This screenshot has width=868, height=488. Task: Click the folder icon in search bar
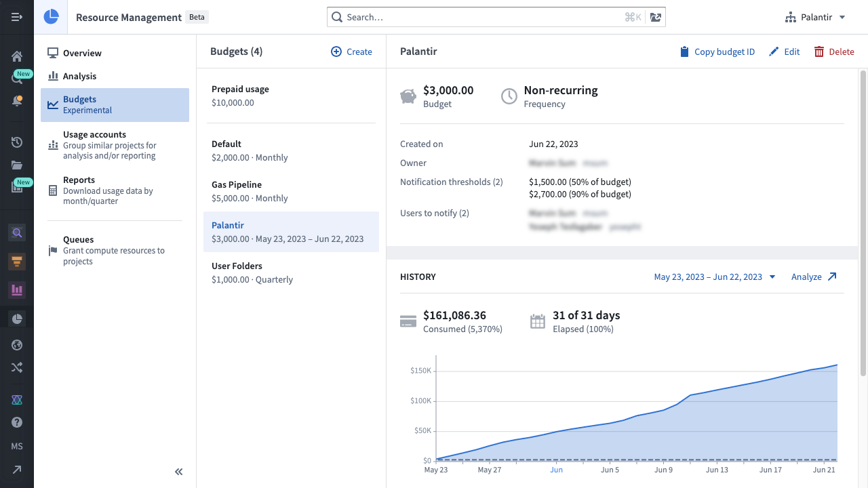pos(655,17)
